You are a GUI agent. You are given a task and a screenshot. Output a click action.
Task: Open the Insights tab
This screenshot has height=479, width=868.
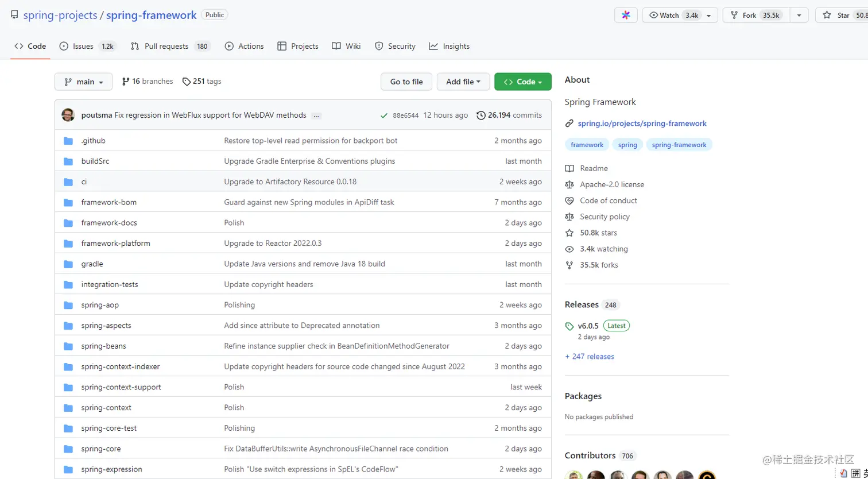click(x=449, y=46)
